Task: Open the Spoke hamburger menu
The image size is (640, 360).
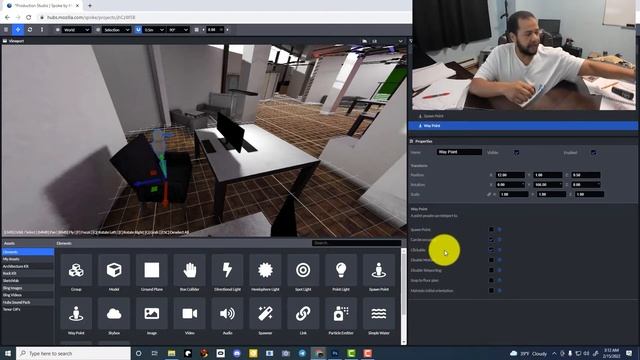Action: pyautogui.click(x=6, y=30)
